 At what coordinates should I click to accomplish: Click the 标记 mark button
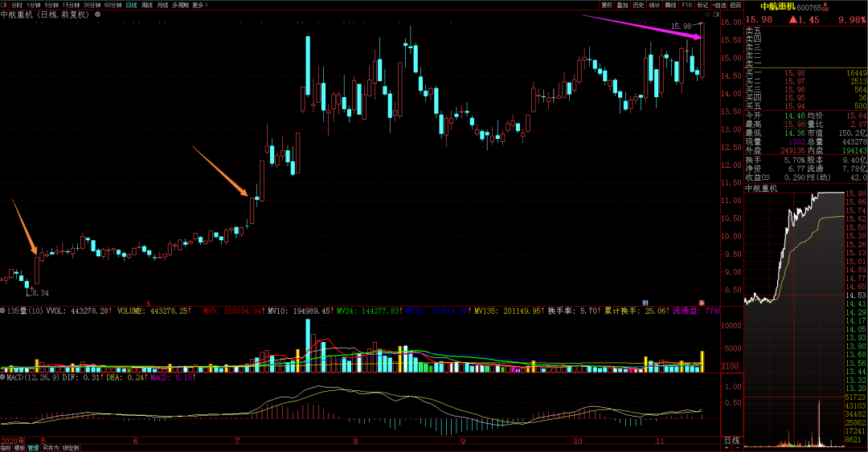click(703, 5)
